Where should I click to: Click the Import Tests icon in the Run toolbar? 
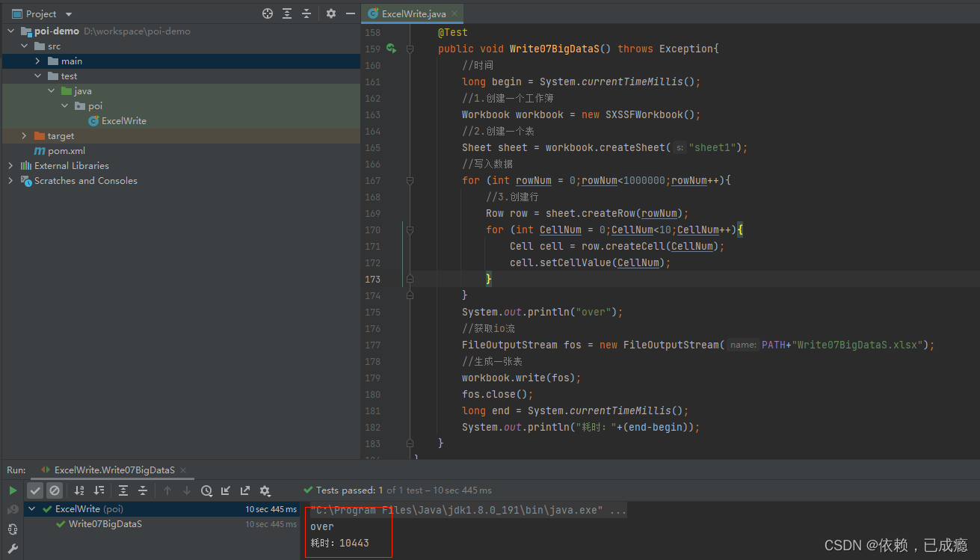[226, 490]
